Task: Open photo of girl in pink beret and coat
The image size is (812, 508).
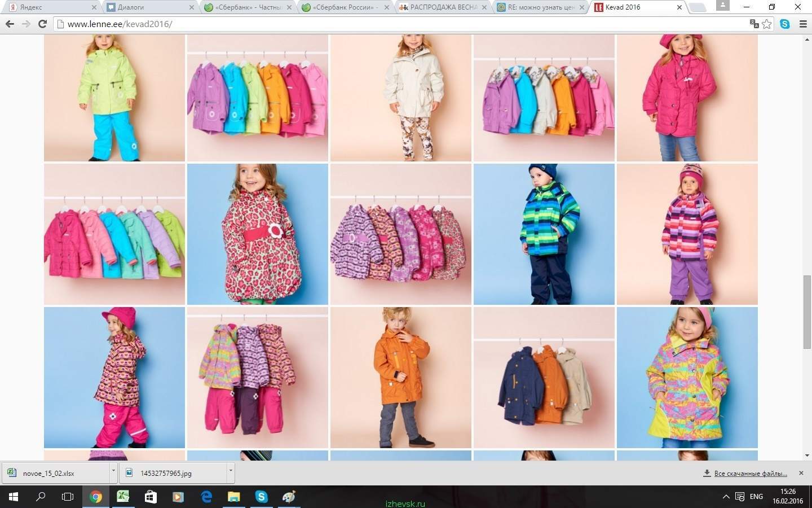Action: click(x=687, y=98)
